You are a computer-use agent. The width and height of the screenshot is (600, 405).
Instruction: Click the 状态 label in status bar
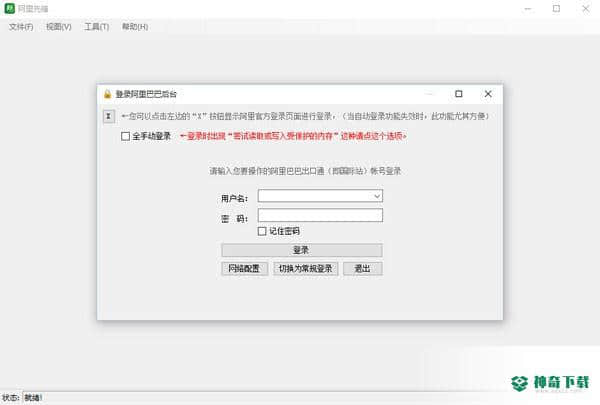click(10, 398)
